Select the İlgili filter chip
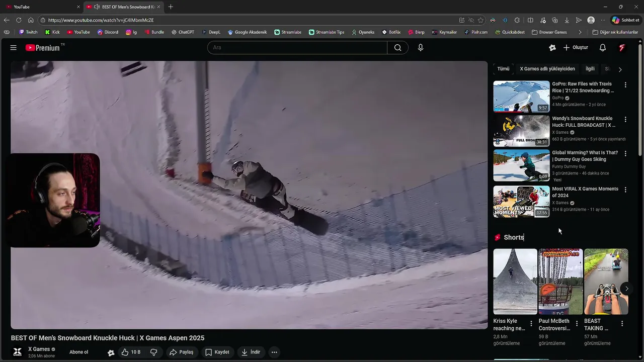The width and height of the screenshot is (644, 362). point(590,69)
